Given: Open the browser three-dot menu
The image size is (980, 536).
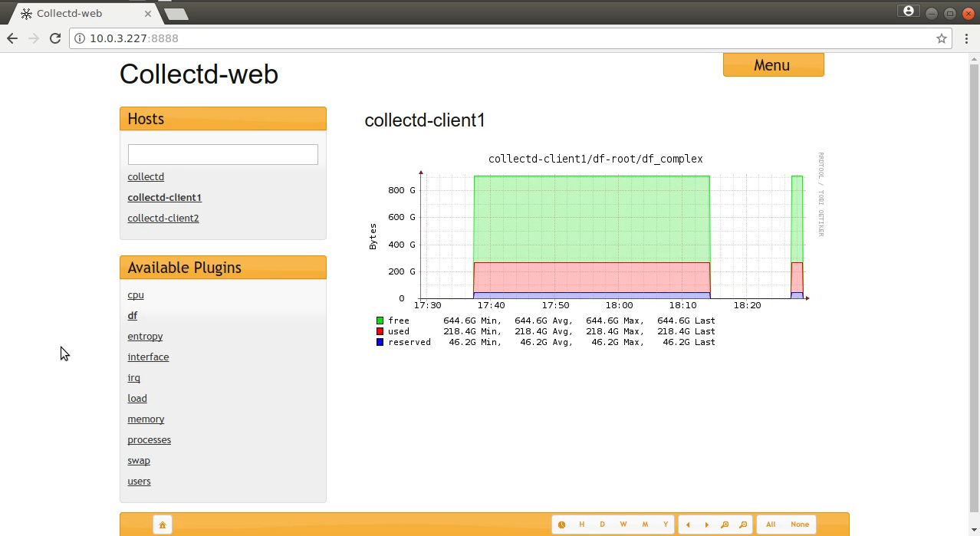Looking at the screenshot, I should coord(965,38).
